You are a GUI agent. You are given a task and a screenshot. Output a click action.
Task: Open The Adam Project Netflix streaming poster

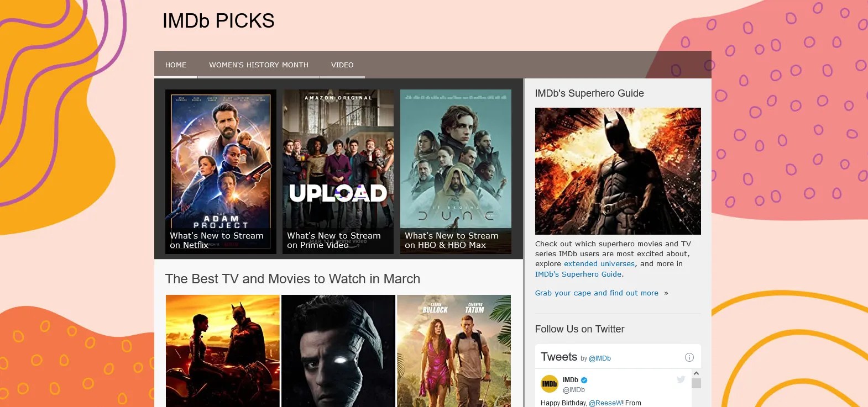pos(221,172)
